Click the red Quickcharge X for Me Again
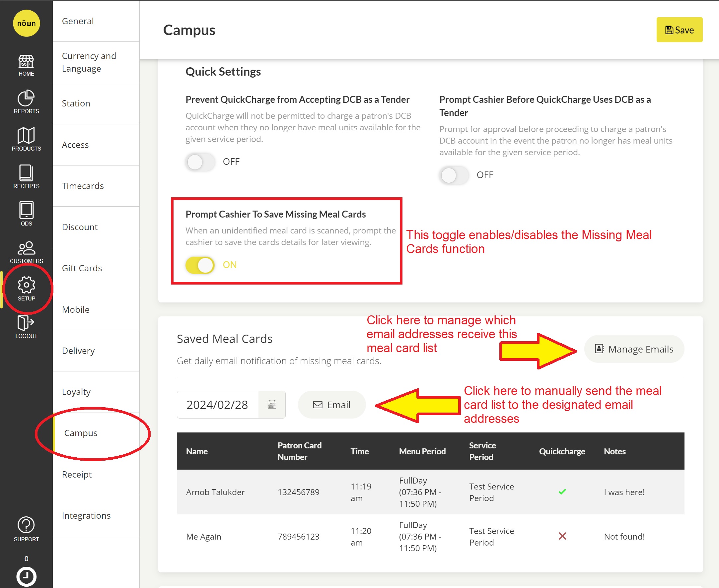Image resolution: width=719 pixels, height=588 pixels. click(562, 536)
